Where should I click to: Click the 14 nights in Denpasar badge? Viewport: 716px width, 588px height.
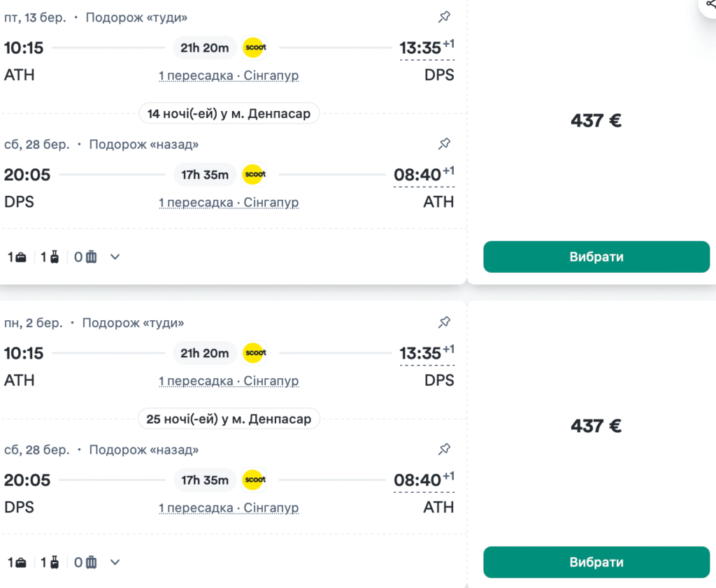click(x=229, y=113)
